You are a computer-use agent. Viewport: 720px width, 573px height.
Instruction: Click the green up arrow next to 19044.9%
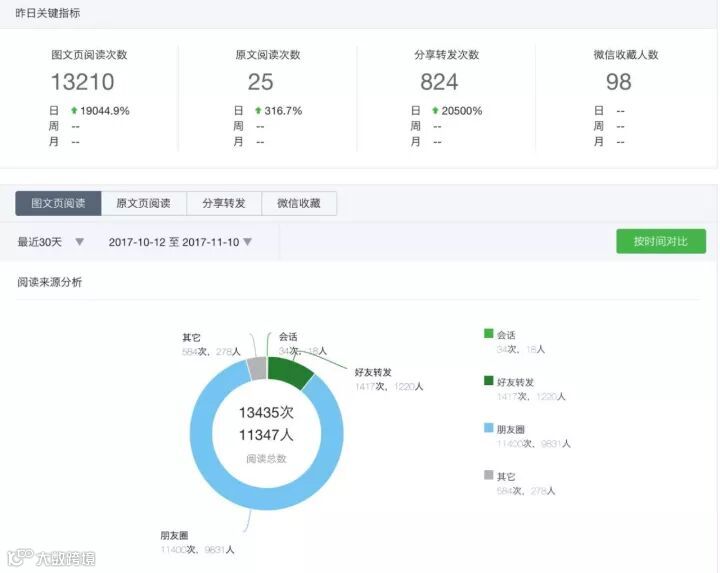[x=74, y=110]
